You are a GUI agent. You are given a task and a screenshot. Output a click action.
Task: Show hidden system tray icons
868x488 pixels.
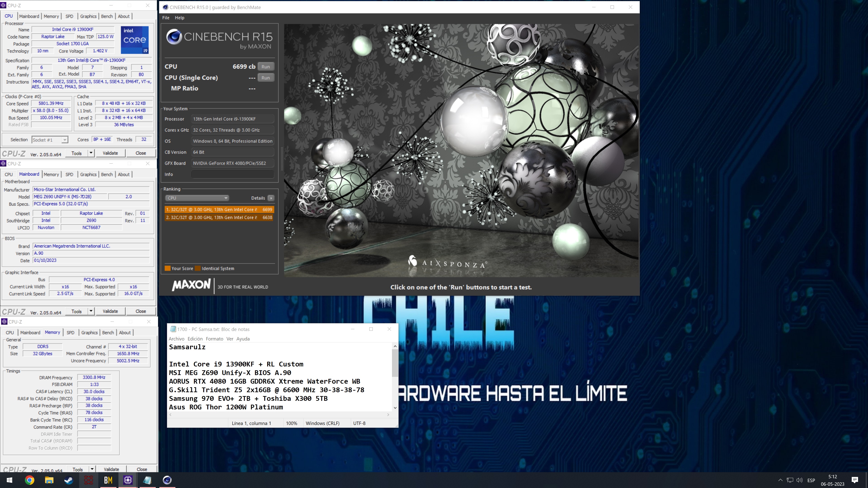780,480
